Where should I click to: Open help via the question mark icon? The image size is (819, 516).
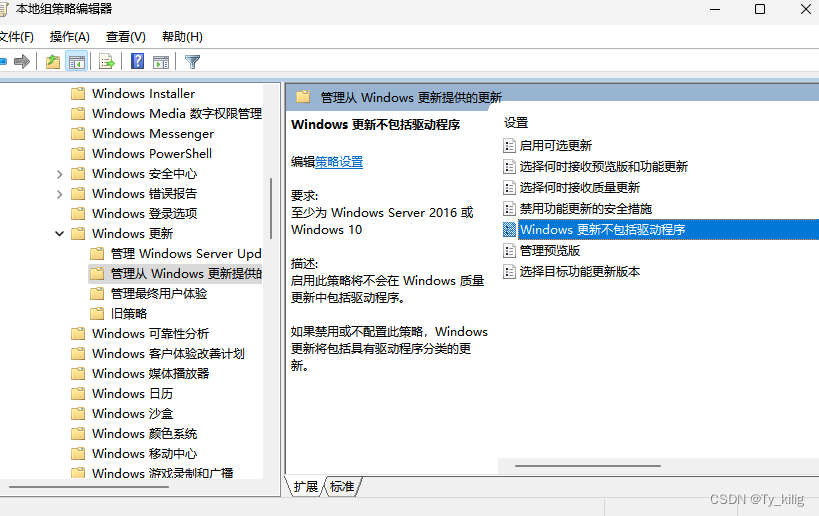(x=137, y=61)
